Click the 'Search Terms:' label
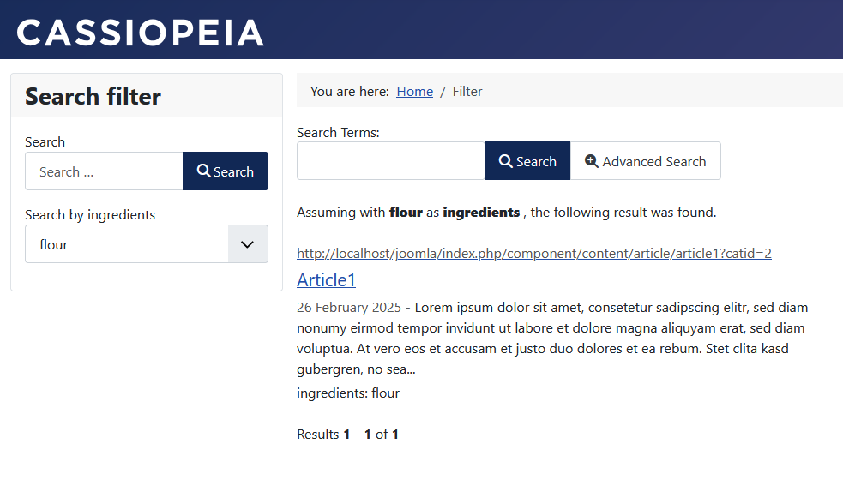The height and width of the screenshot is (504, 843). tap(338, 133)
